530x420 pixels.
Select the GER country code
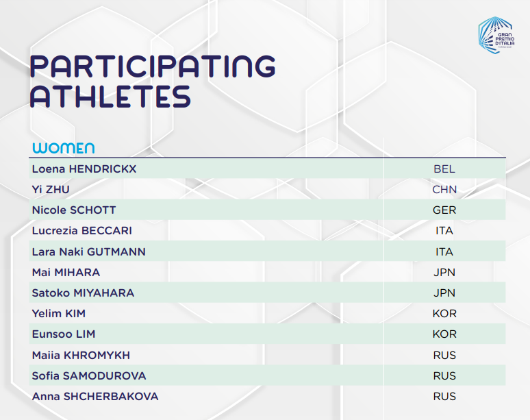coord(444,210)
